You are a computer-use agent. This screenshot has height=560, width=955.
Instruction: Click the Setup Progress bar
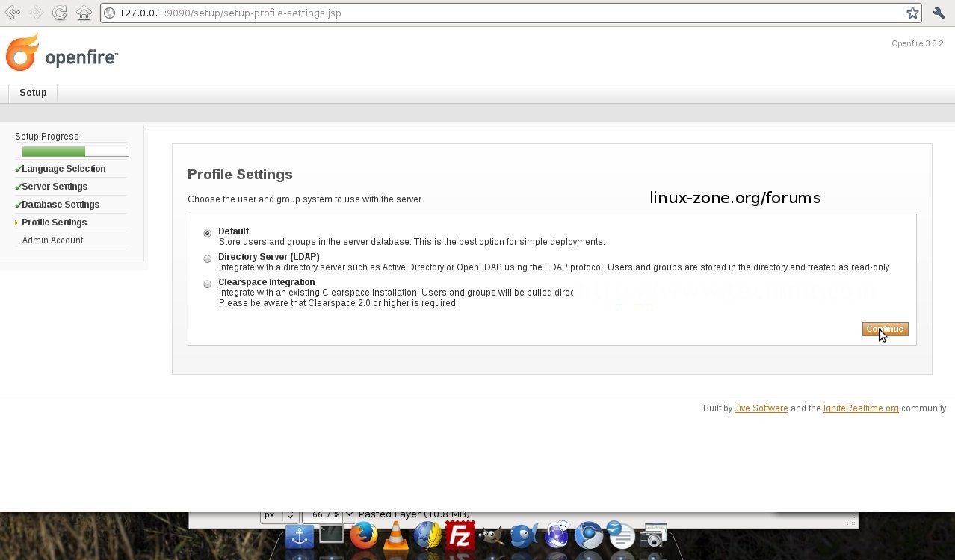pos(75,151)
